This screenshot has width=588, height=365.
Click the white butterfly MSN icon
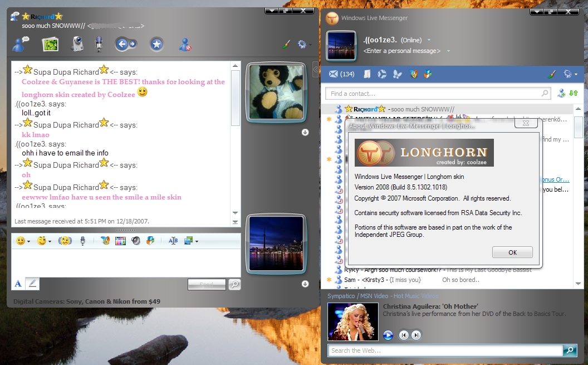(x=397, y=74)
